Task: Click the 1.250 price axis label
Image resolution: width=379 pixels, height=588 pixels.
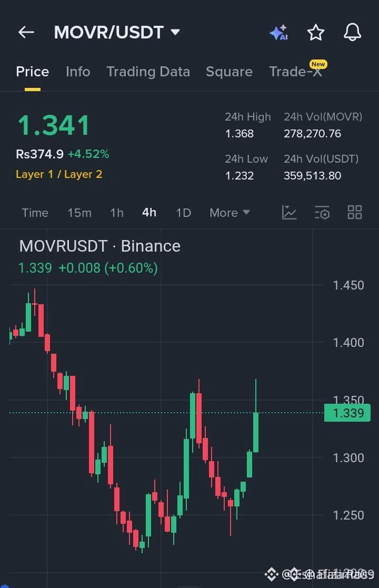Action: 348,515
